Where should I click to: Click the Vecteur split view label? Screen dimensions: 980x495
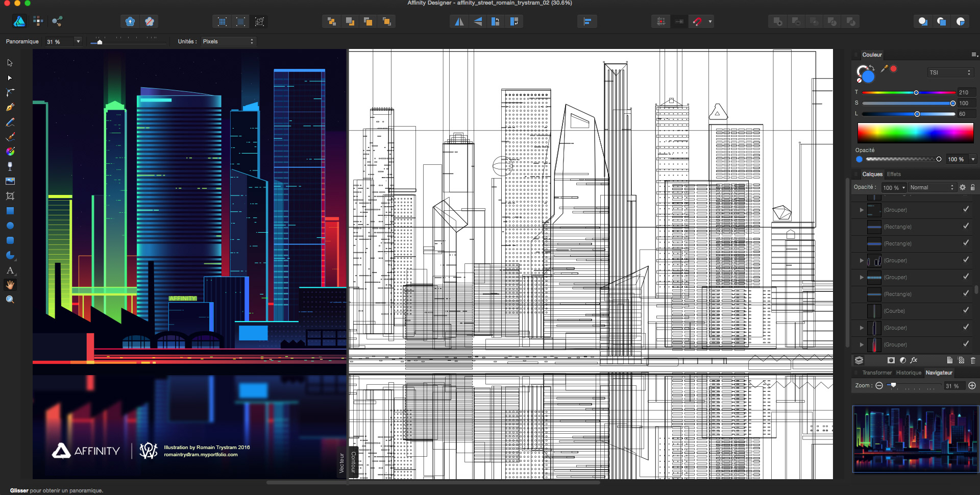(x=341, y=463)
